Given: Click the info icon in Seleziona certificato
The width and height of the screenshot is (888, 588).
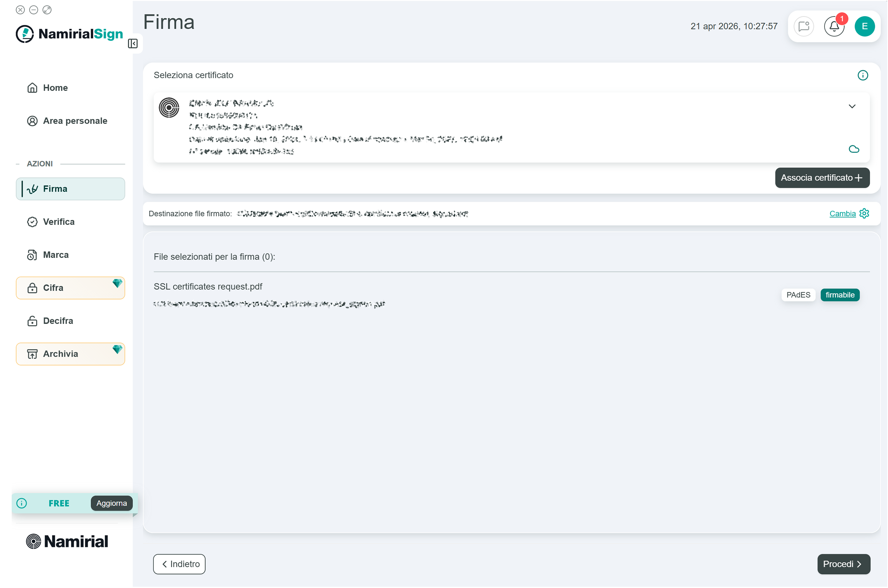Looking at the screenshot, I should tap(863, 75).
